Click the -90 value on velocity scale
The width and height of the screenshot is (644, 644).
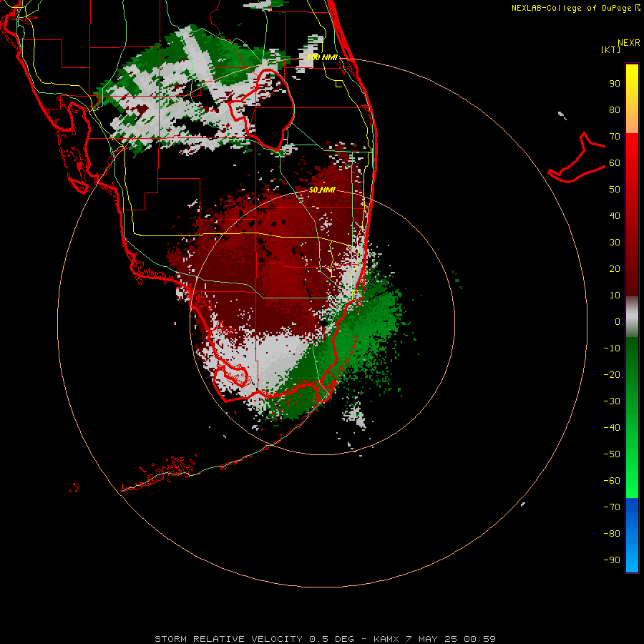coord(612,560)
